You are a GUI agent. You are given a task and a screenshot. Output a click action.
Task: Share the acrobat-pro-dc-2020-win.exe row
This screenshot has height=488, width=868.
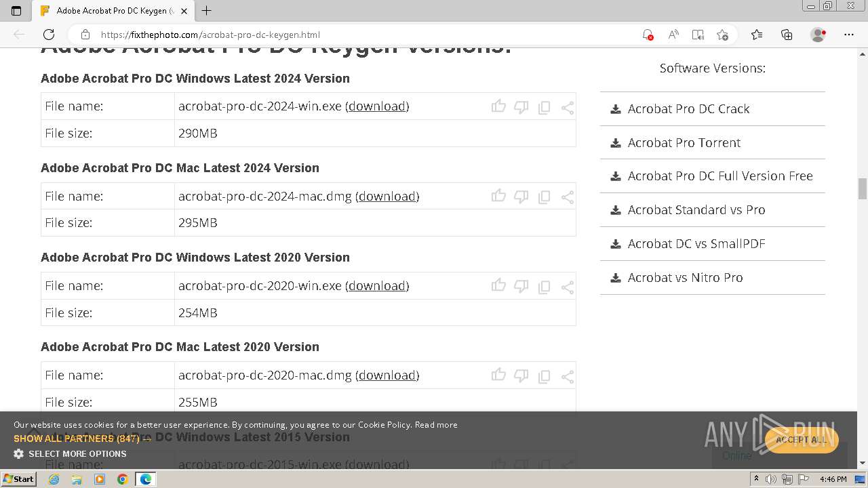click(x=568, y=287)
